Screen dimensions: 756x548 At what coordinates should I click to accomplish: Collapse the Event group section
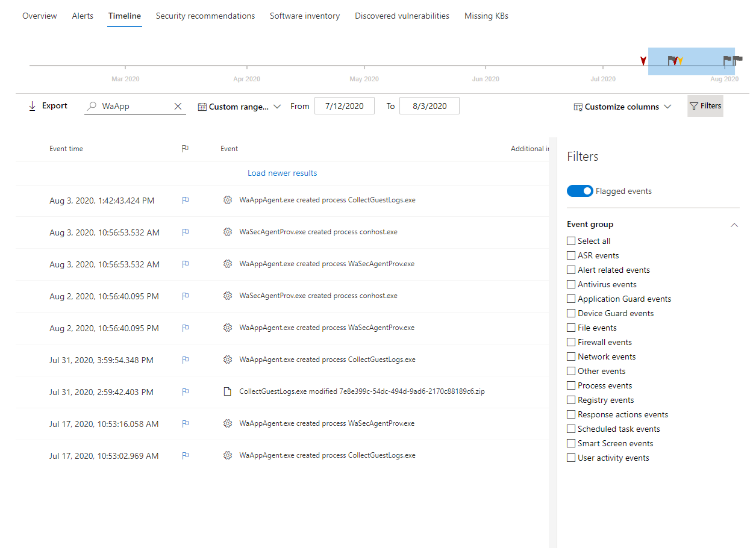(x=734, y=225)
